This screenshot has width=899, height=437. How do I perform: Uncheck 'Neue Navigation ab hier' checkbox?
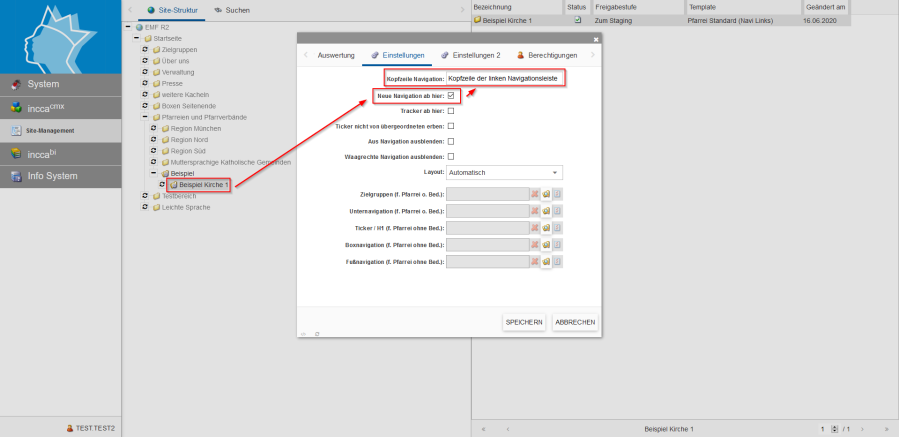pos(451,96)
